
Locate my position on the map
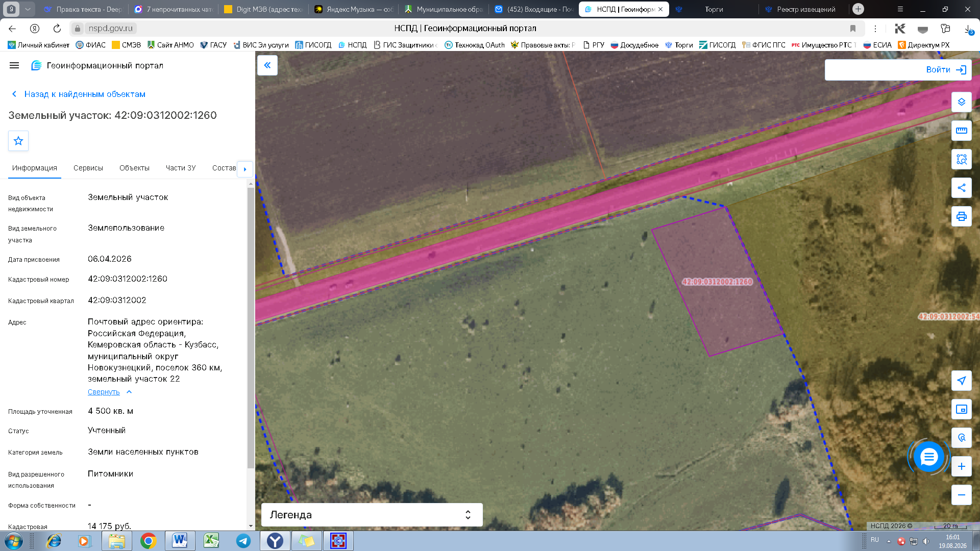click(x=962, y=381)
